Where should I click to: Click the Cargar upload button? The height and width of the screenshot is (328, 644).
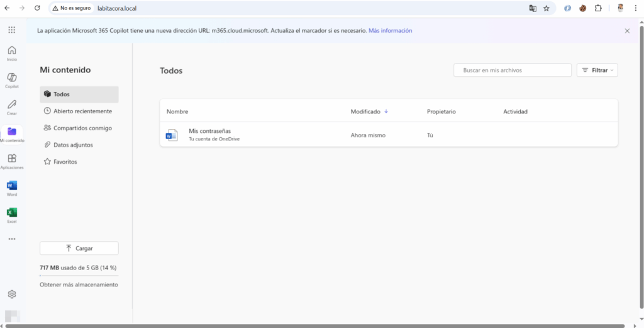click(x=79, y=248)
